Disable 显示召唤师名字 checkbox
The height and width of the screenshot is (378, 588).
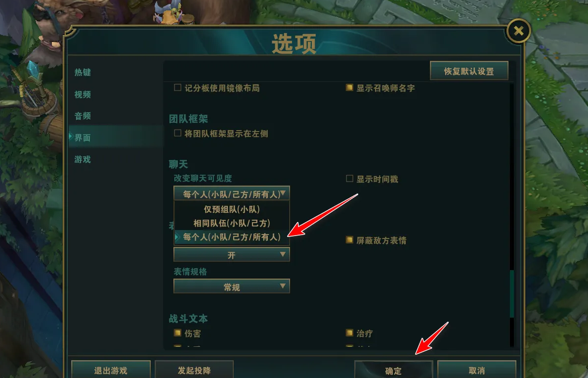pyautogui.click(x=349, y=88)
